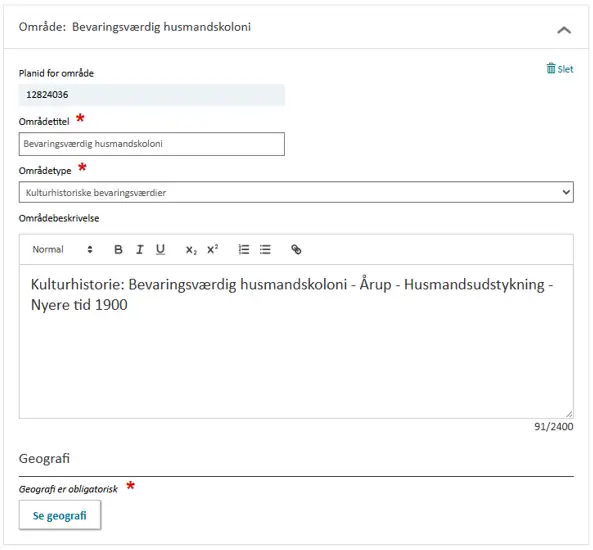Insert a bulleted list

[x=265, y=250]
